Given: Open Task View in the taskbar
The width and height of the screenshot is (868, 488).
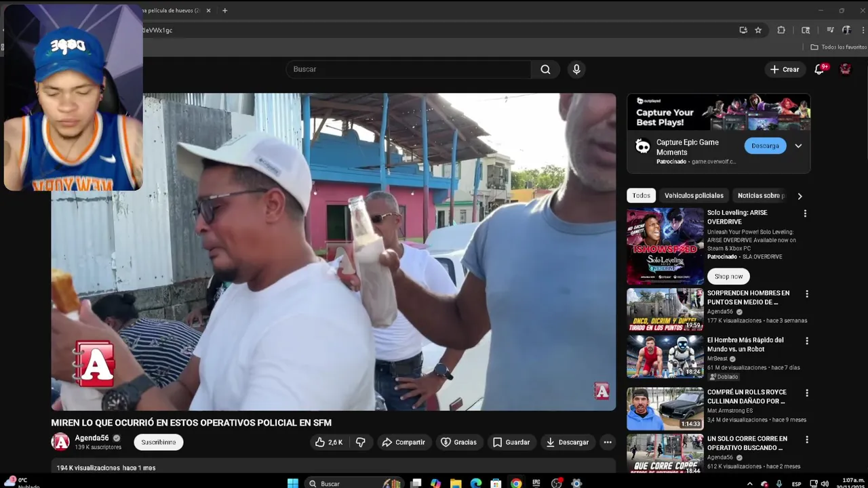Looking at the screenshot, I should (416, 483).
